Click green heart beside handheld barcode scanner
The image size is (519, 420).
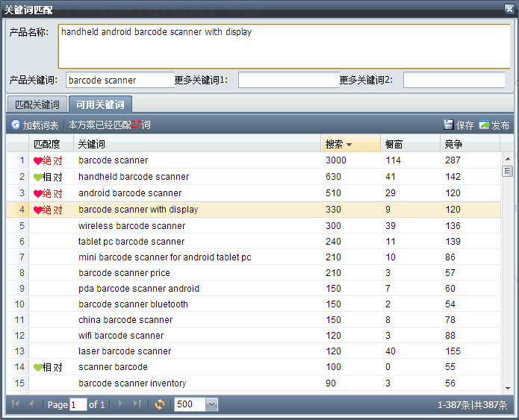tap(38, 178)
